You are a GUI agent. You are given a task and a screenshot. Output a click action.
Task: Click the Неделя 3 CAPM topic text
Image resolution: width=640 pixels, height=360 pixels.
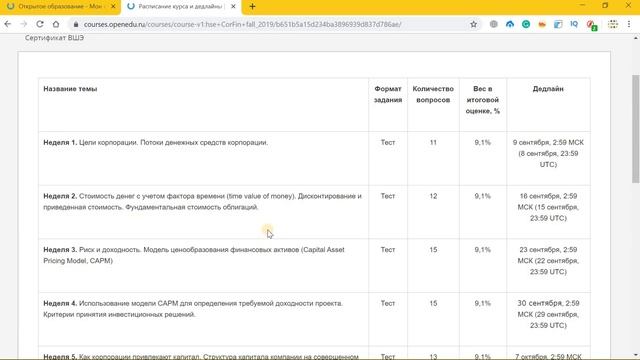click(x=194, y=255)
